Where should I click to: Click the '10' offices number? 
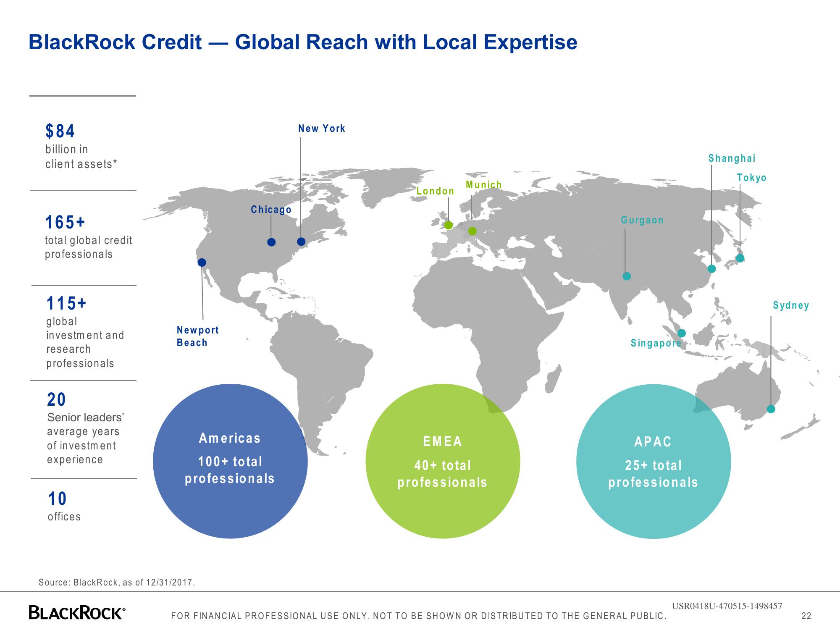click(x=58, y=499)
